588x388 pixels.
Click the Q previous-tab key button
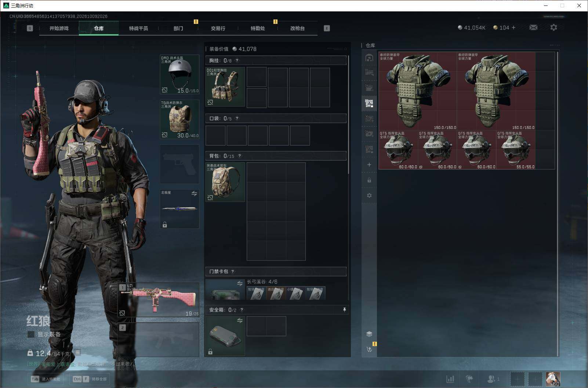pyautogui.click(x=30, y=28)
